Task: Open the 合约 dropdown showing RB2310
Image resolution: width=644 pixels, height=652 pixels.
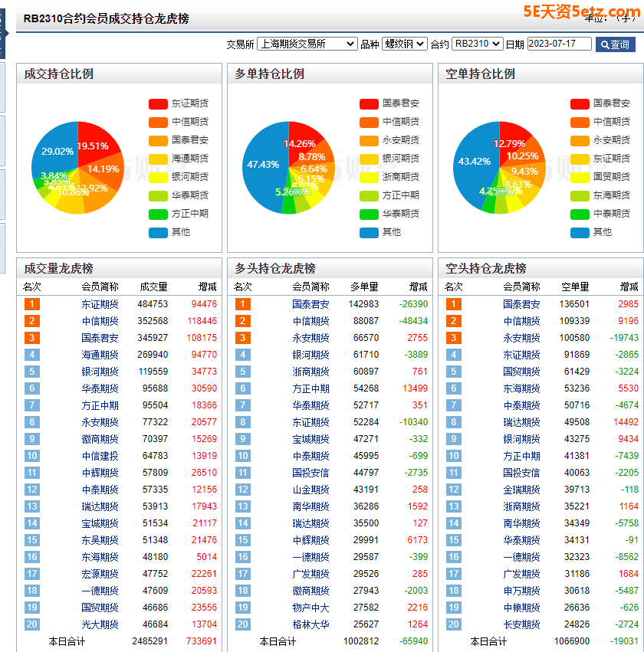Action: coord(477,44)
